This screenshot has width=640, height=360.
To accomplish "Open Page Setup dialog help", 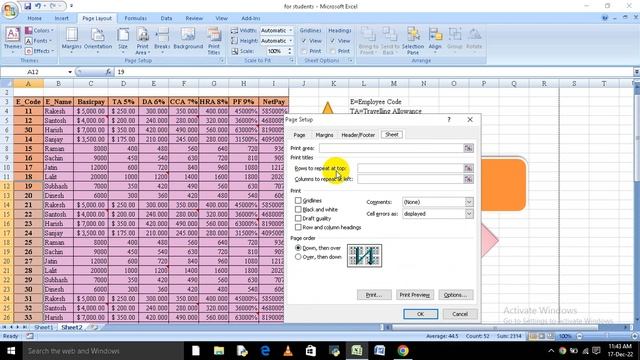I will [449, 120].
